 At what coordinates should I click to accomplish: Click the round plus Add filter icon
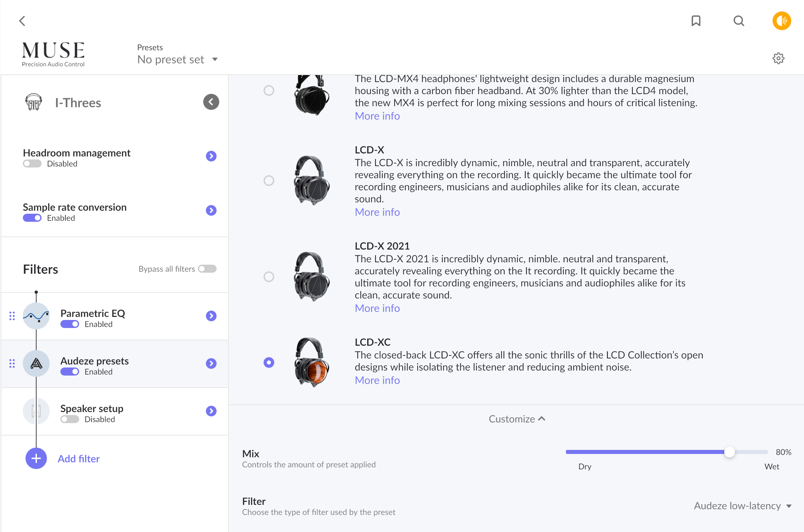pos(36,458)
